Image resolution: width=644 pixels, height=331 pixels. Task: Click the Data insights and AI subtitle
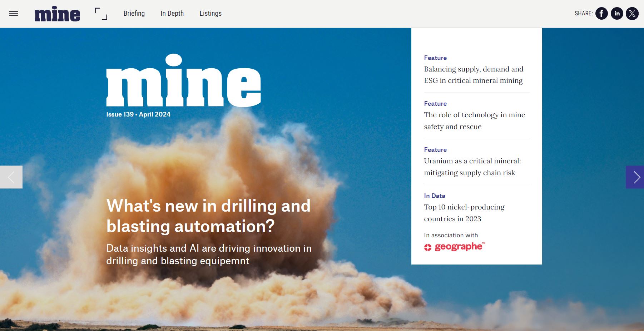209,255
